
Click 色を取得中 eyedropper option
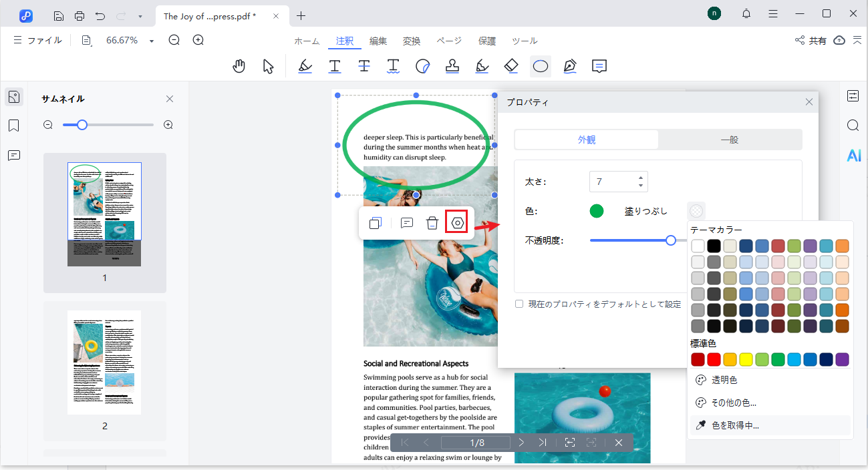click(x=770, y=425)
